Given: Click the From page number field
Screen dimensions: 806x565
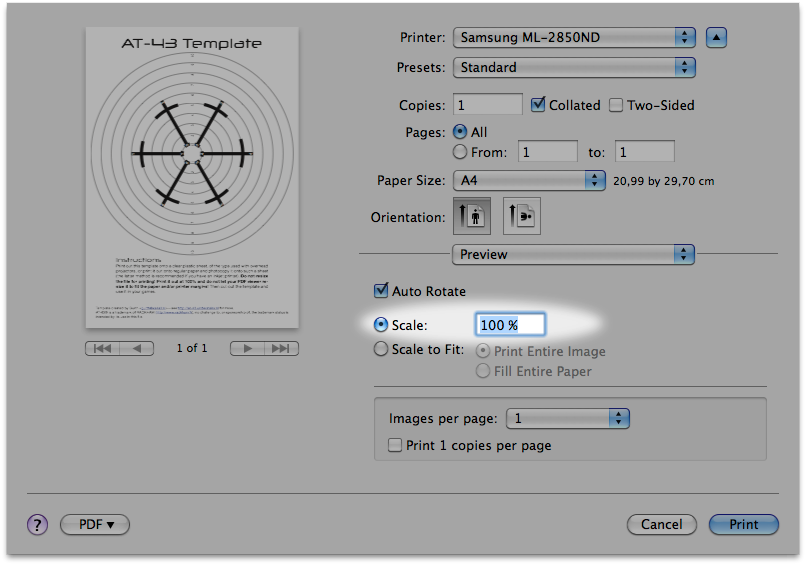Looking at the screenshot, I should [x=547, y=152].
